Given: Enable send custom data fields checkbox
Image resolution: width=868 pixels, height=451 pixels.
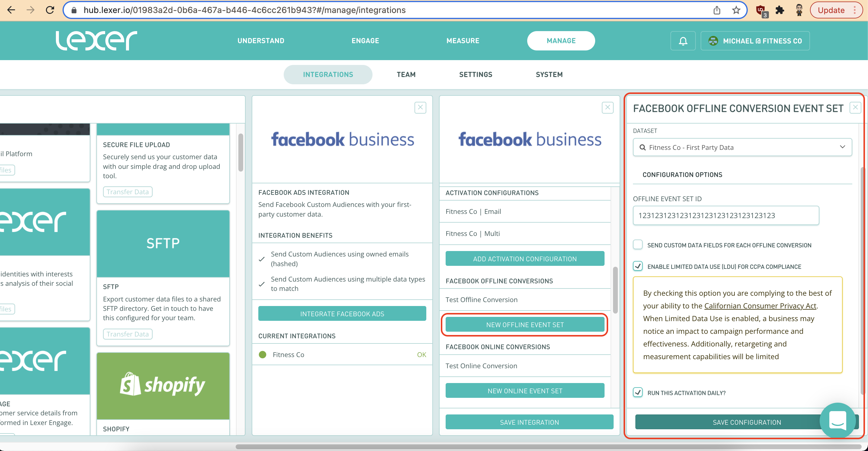Looking at the screenshot, I should coord(637,244).
